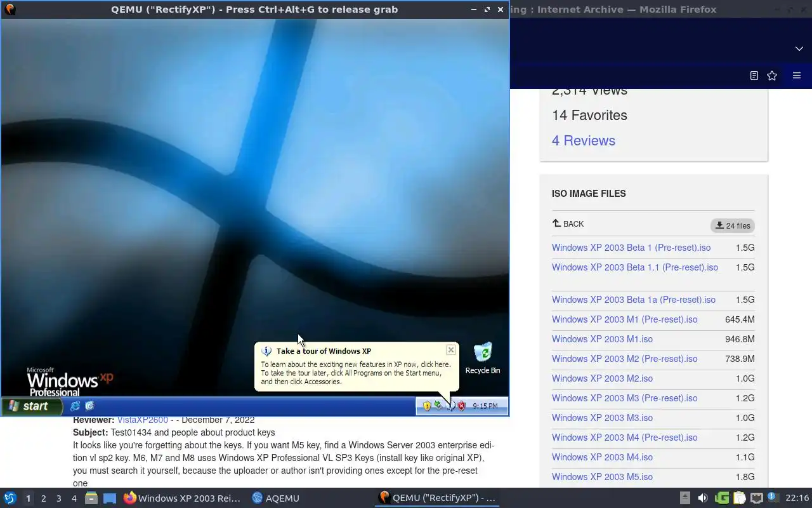This screenshot has width=812, height=508.
Task: Switch to host workspace 4
Action: [74, 498]
